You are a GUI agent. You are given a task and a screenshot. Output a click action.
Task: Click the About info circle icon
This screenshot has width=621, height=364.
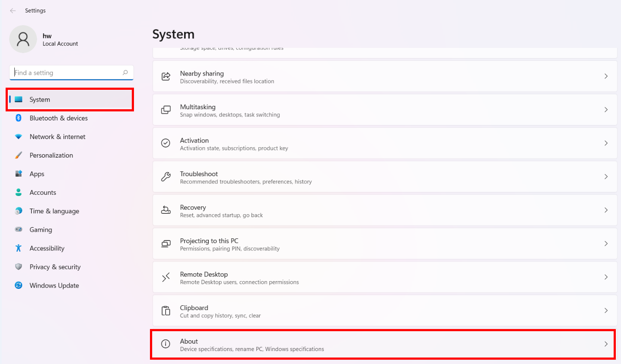click(x=166, y=344)
